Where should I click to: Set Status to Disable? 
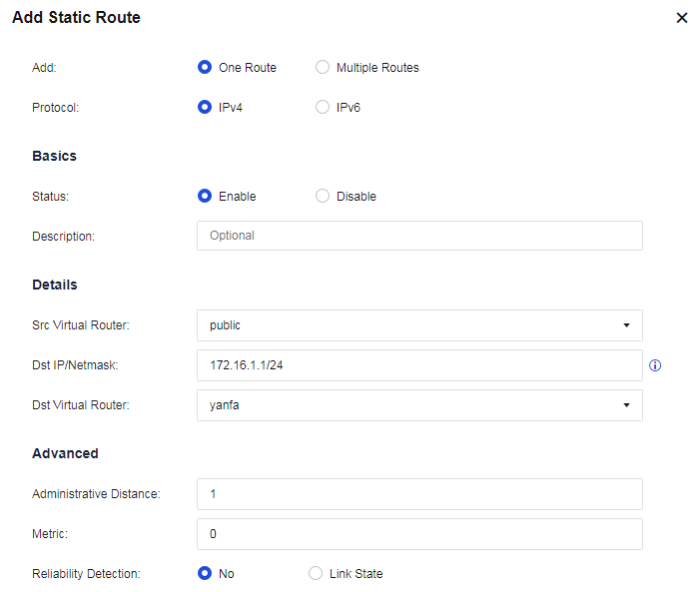[323, 197]
